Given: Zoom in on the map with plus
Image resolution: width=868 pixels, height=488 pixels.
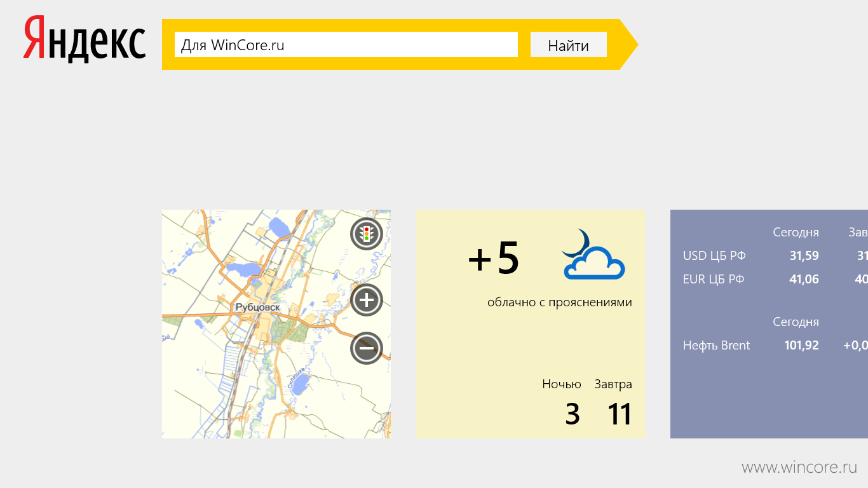Looking at the screenshot, I should click(367, 300).
